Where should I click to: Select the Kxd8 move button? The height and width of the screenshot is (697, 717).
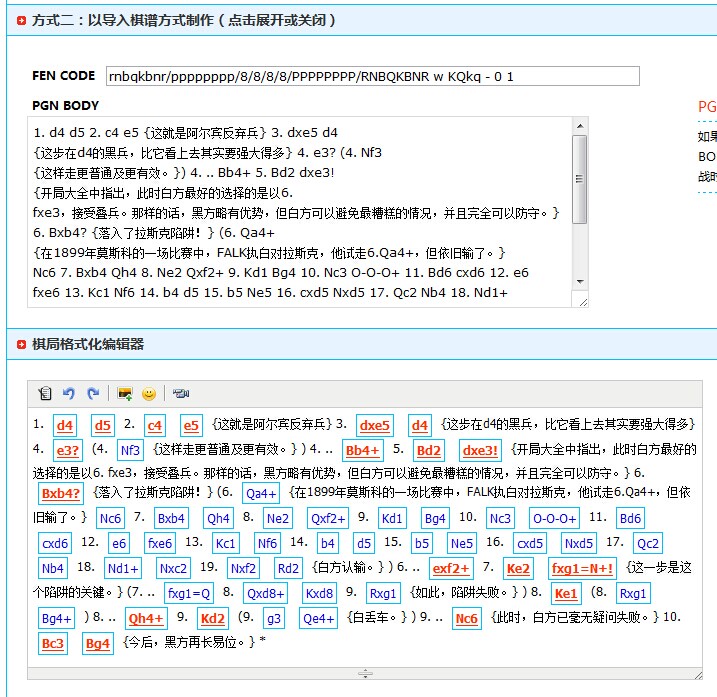pyautogui.click(x=319, y=593)
